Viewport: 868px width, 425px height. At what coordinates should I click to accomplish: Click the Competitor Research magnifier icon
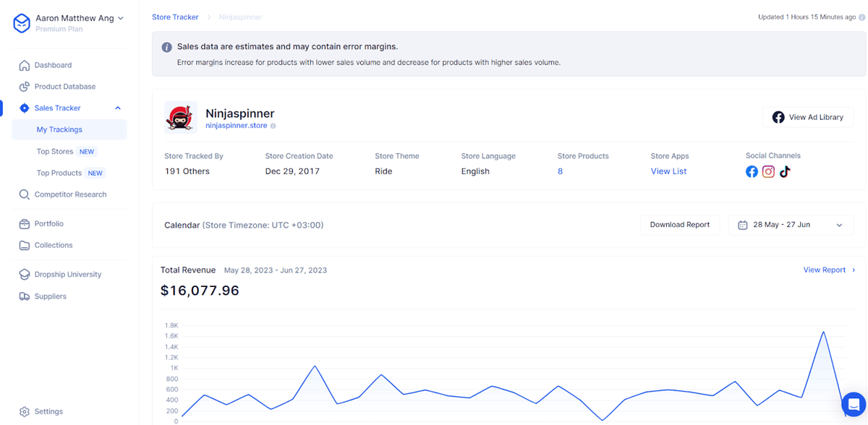[25, 194]
